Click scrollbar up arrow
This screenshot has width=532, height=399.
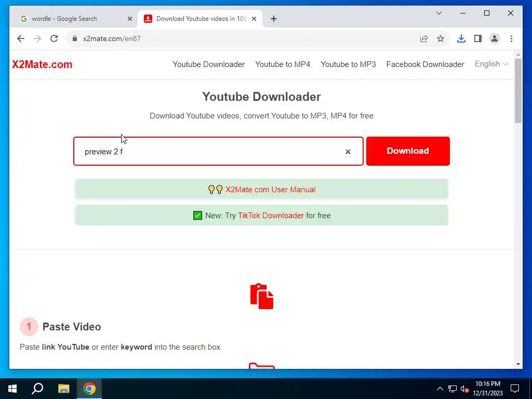pos(518,54)
